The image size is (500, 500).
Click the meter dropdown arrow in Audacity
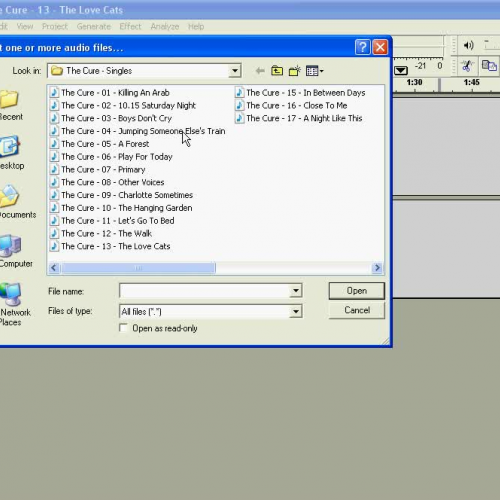click(x=401, y=70)
